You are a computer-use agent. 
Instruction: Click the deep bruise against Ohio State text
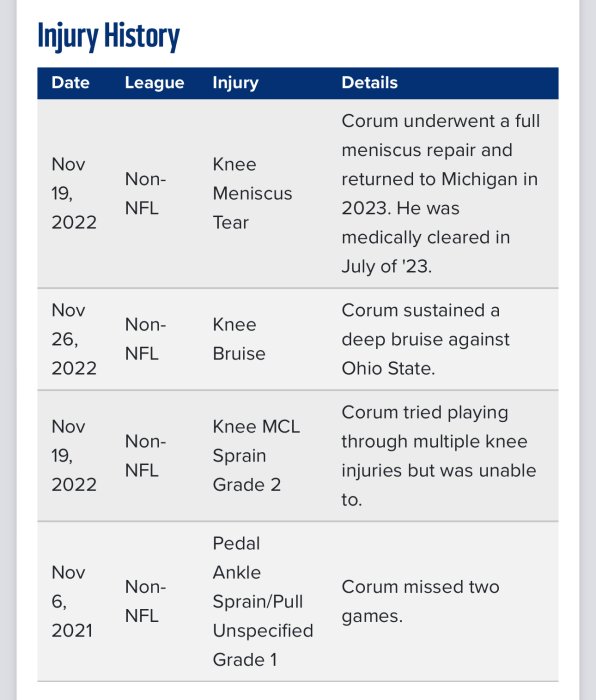(x=425, y=339)
